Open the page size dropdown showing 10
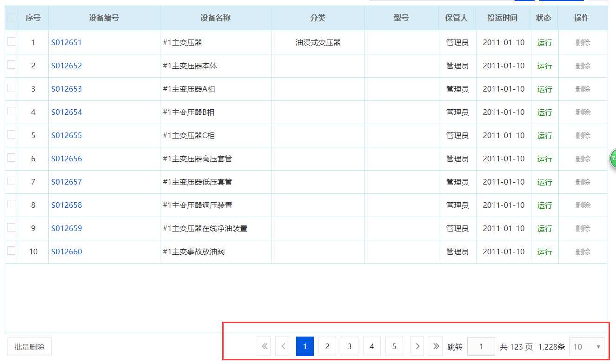The image size is (616, 364). tap(587, 346)
